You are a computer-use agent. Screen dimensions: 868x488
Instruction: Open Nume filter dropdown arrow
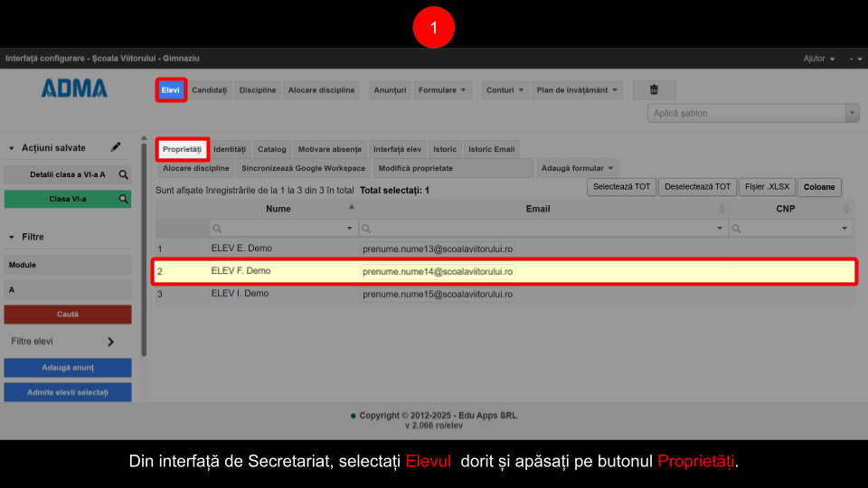coord(349,229)
